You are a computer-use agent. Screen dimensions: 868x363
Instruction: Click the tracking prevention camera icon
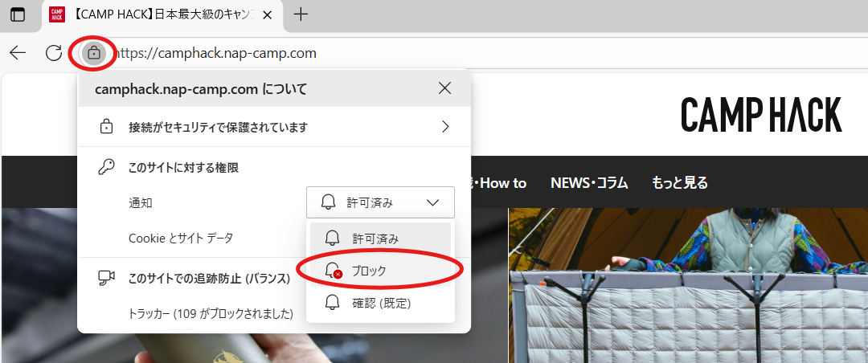[x=106, y=278]
